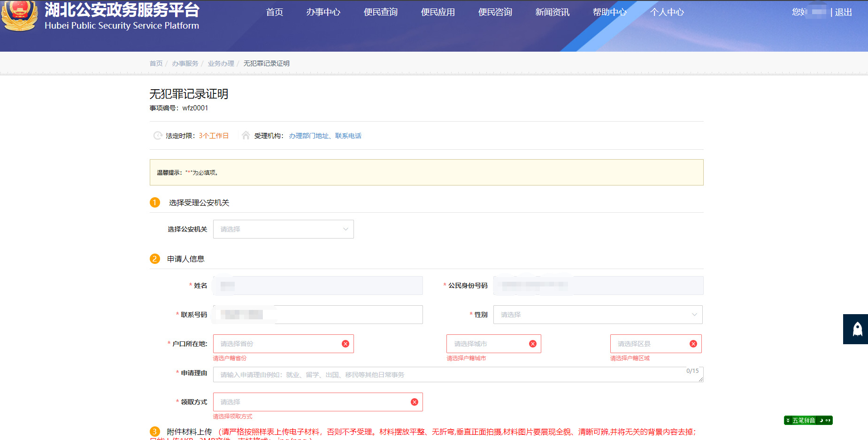Click the 联系号码 phone input field
The image size is (868, 440).
pos(318,315)
